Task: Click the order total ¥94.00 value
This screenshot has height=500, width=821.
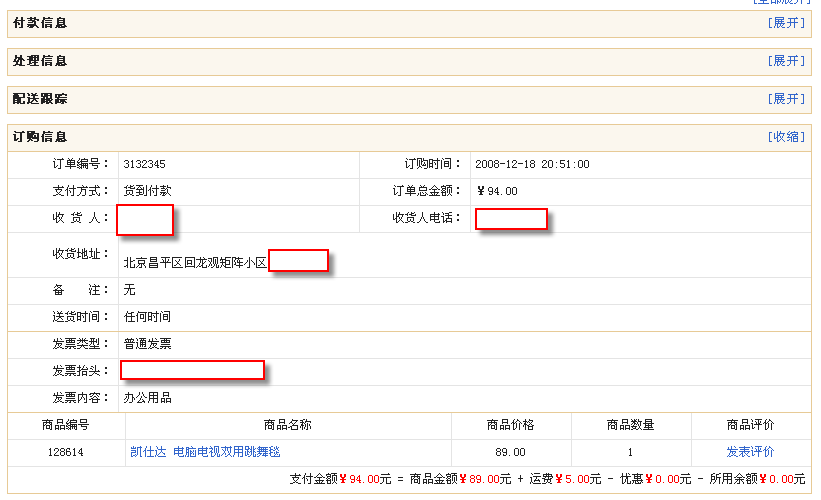Action: coord(497,191)
